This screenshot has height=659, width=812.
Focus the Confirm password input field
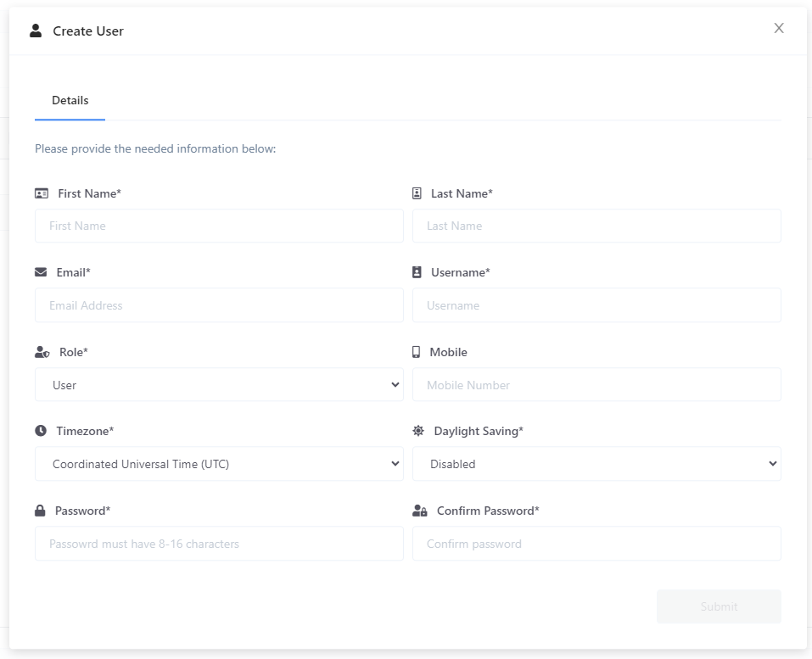596,544
